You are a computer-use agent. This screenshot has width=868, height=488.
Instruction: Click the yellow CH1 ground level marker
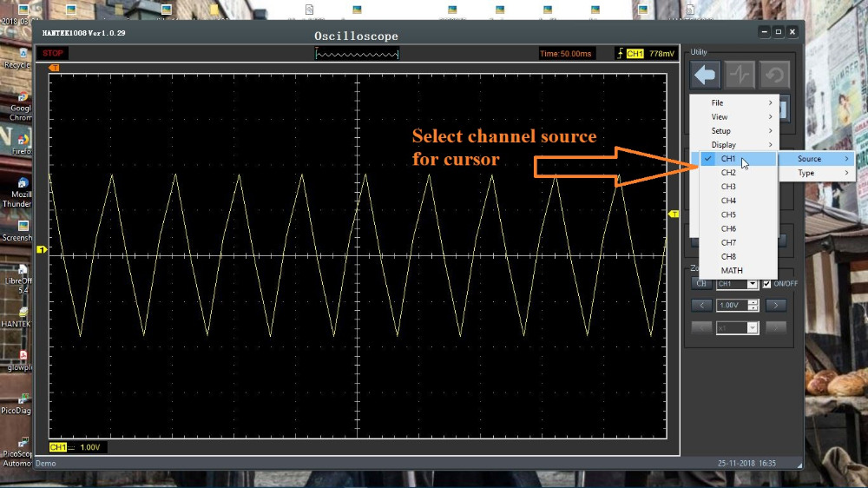tap(40, 251)
